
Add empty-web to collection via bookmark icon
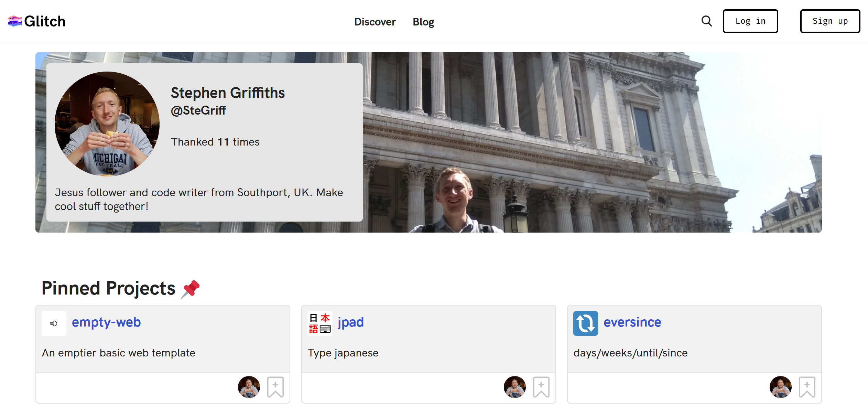275,387
